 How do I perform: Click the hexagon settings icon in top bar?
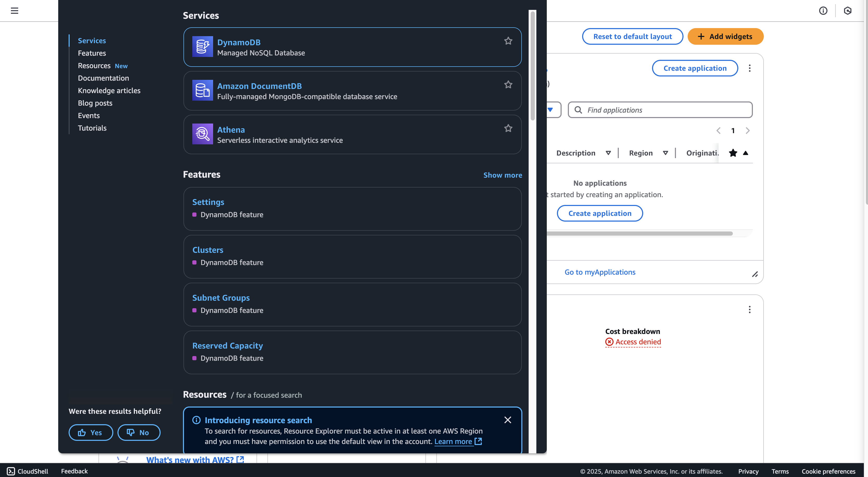848,11
